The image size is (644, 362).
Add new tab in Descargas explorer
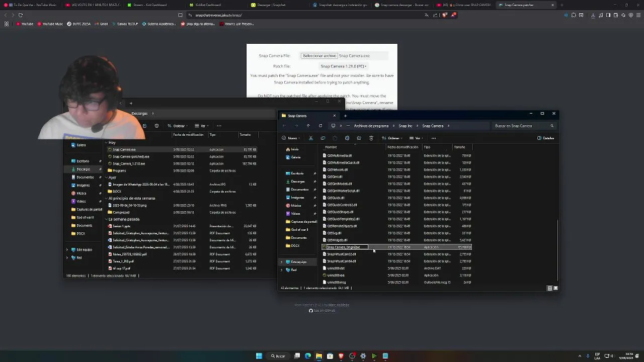[131, 104]
